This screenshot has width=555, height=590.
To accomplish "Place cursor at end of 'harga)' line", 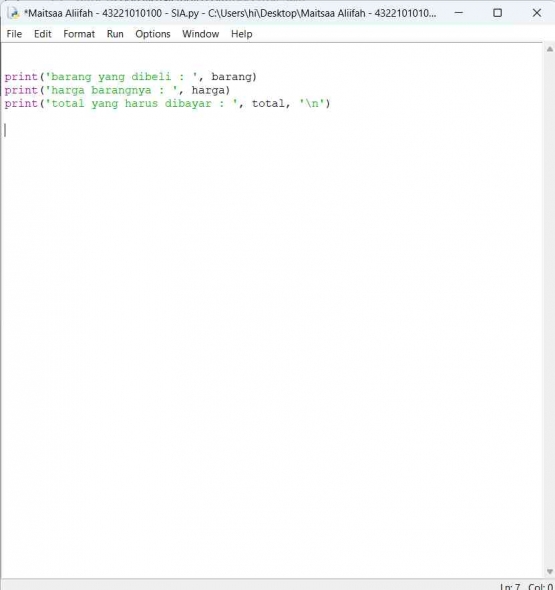I will (x=230, y=90).
